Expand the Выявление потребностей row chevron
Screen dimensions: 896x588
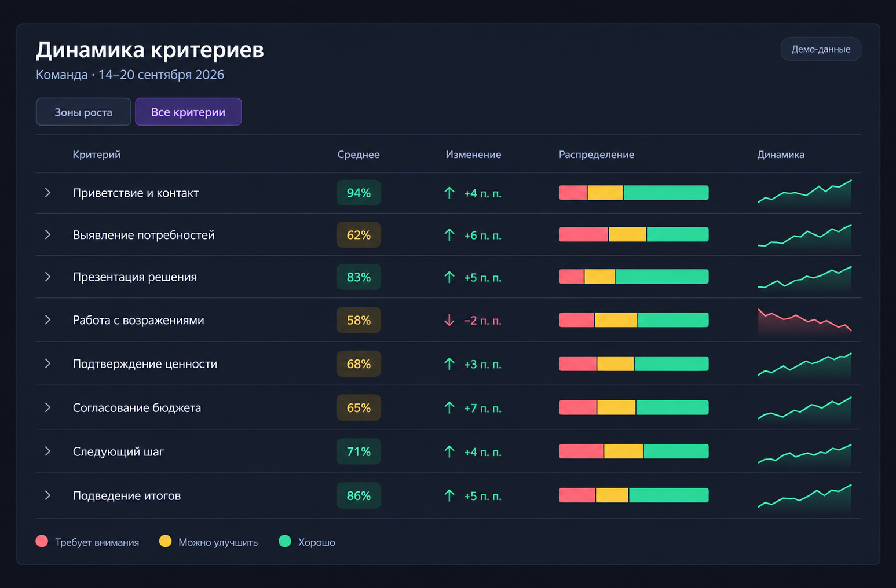pyautogui.click(x=47, y=234)
